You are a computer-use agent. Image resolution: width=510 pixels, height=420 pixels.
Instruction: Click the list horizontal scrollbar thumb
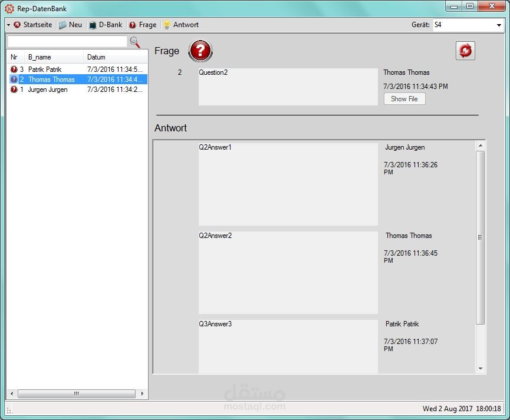pyautogui.click(x=77, y=393)
